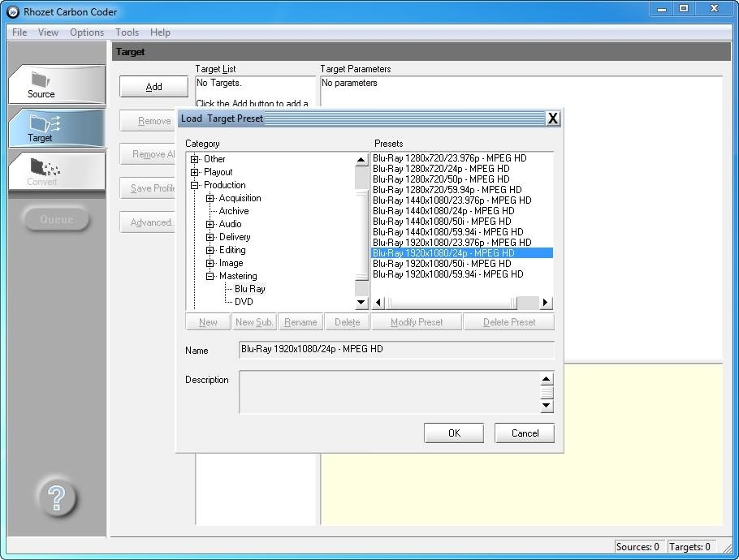Image resolution: width=739 pixels, height=560 pixels.
Task: Click the Description text area
Action: click(389, 392)
